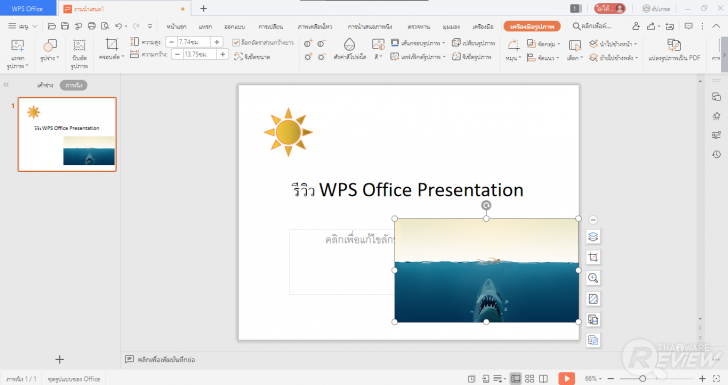Open a new document tab with plus
Image resolution: width=728 pixels, height=385 pixels.
(203, 8)
